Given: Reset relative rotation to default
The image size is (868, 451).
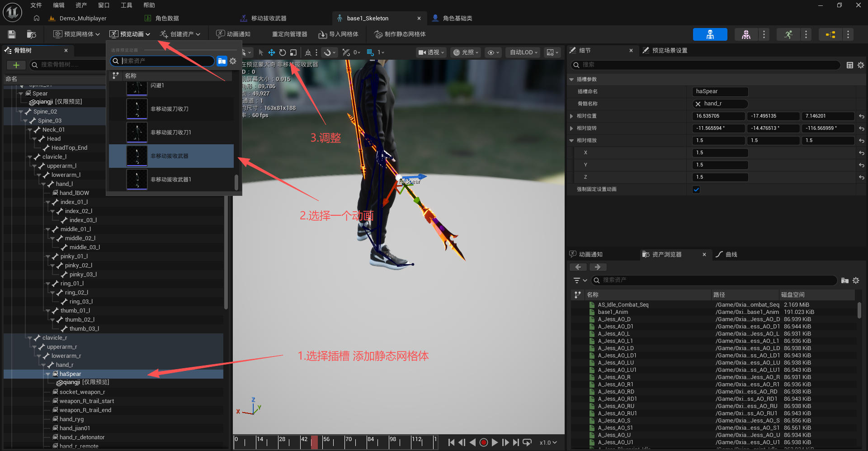Looking at the screenshot, I should tap(862, 128).
